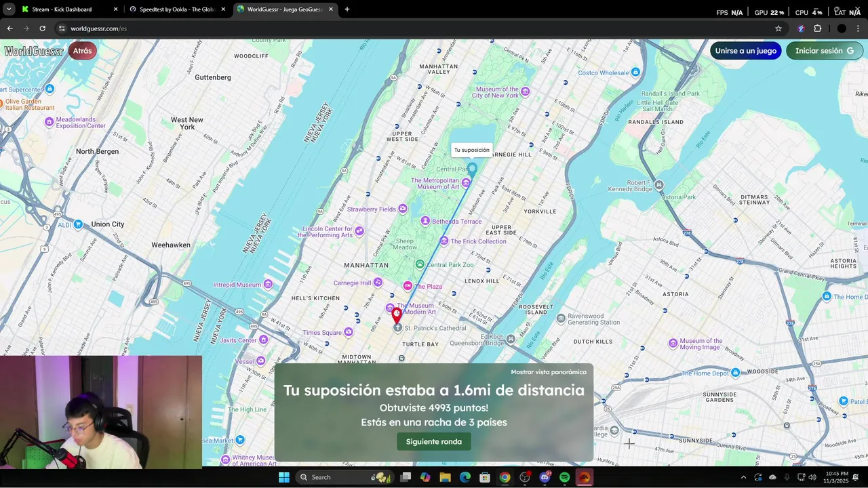Click the Manhattan map label
868x488 pixels.
[366, 265]
